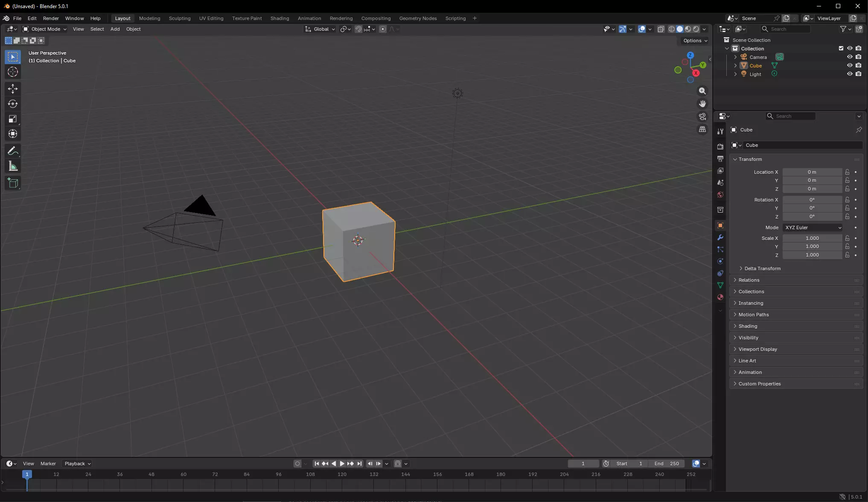Open the Render menu
Screen dimensions: 868x502
click(x=51, y=18)
